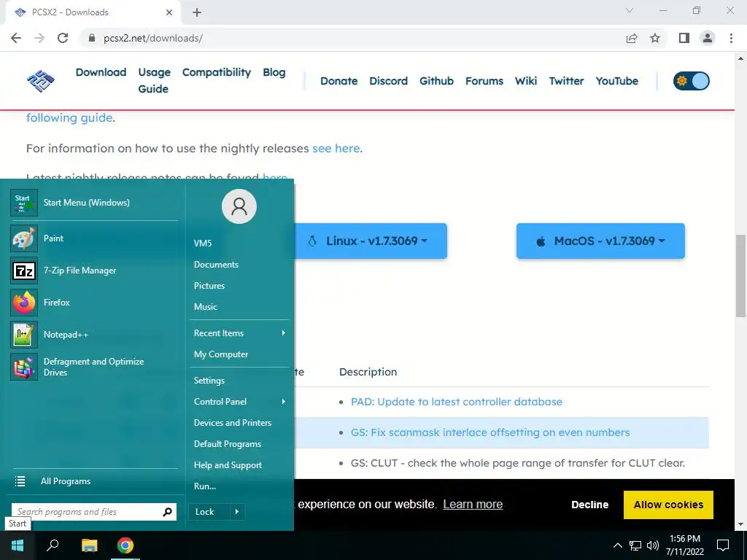Open the Learn more cookie link
Viewport: 747px width, 560px height.
pos(473,505)
